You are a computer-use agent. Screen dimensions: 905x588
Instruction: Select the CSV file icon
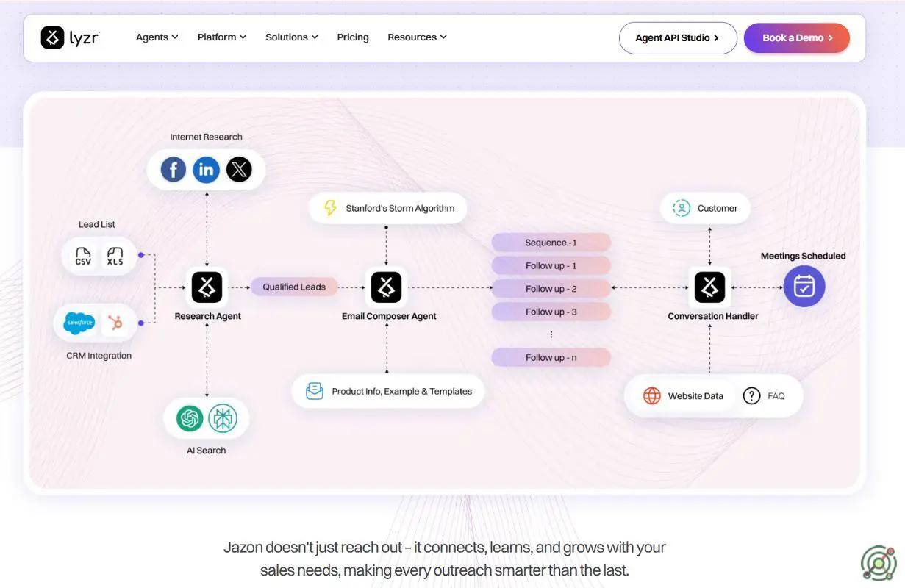[x=83, y=257]
